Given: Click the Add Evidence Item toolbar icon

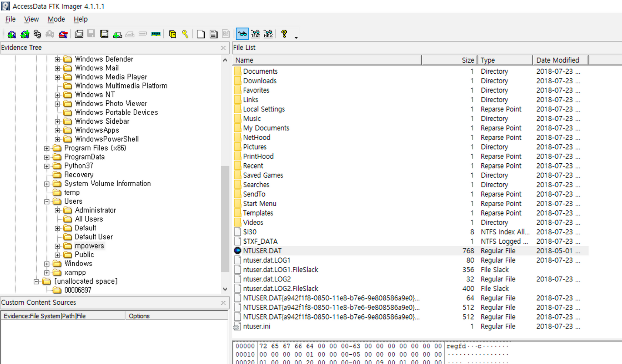Looking at the screenshot, I should (12, 34).
